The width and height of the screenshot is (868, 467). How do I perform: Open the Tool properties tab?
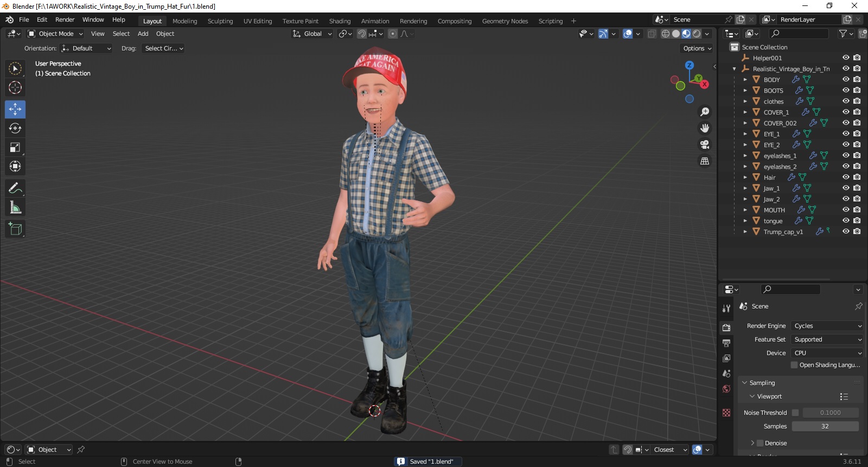click(726, 308)
